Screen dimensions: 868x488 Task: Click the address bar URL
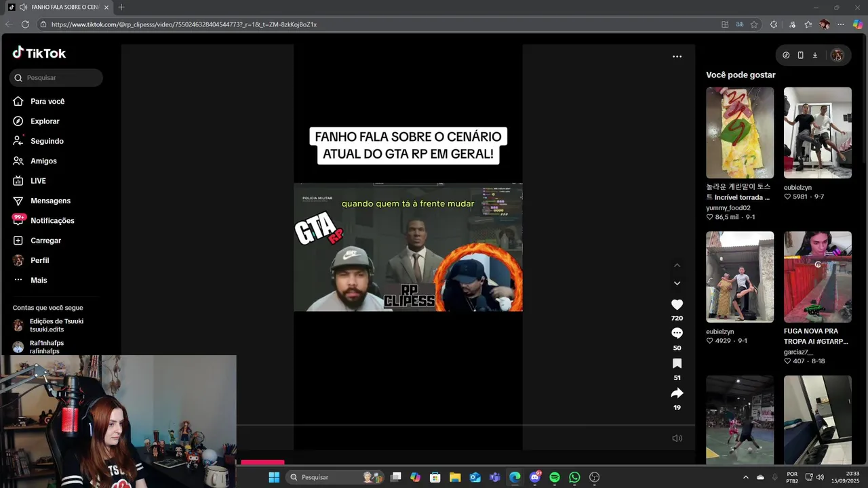coord(184,24)
